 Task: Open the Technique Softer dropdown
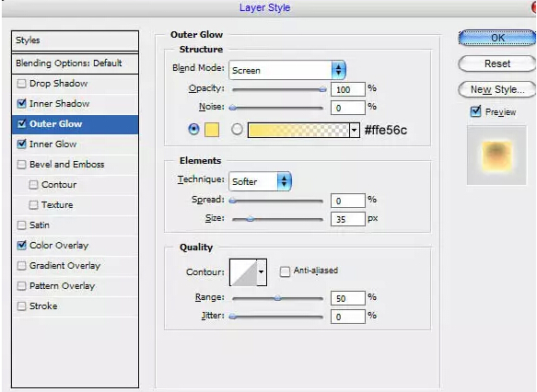261,181
